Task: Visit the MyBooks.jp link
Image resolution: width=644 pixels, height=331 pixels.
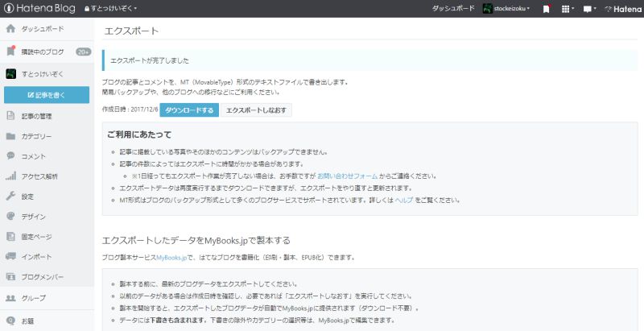Action: (171, 258)
